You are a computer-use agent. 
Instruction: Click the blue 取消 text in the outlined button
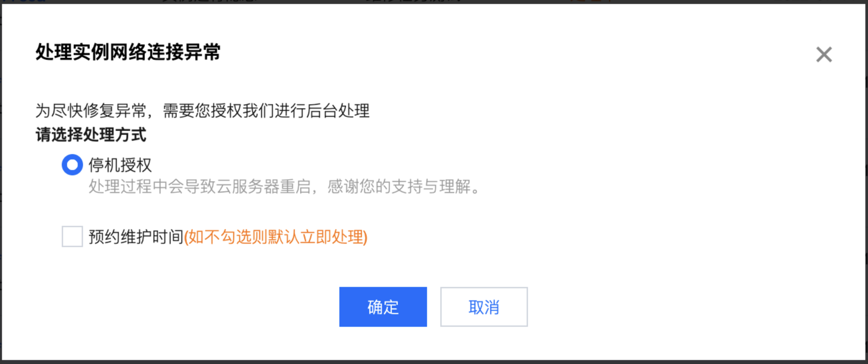[x=484, y=307]
